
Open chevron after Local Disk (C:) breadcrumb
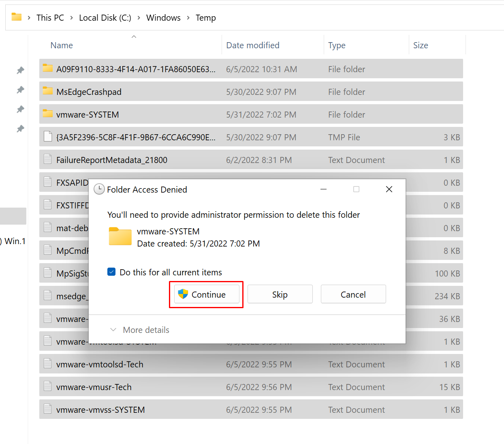[139, 18]
